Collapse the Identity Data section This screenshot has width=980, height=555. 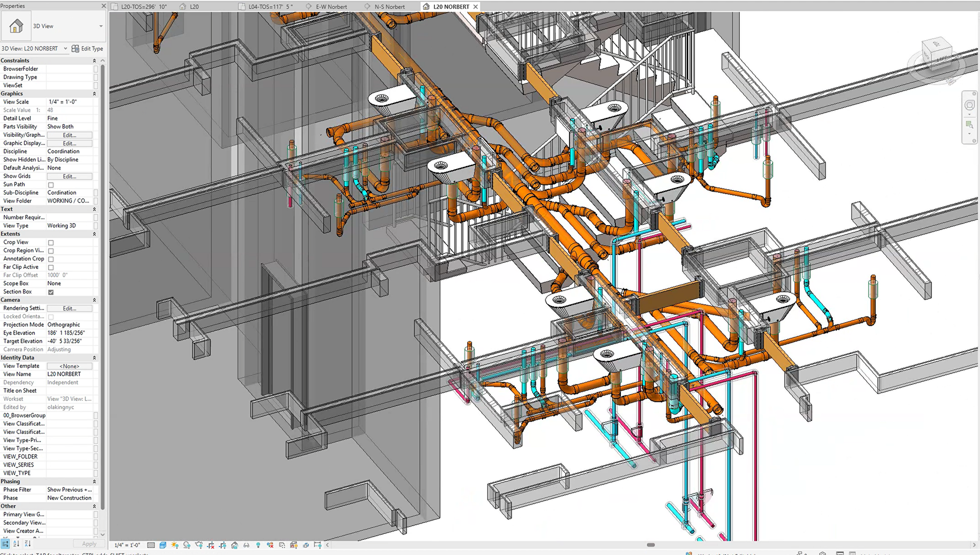94,358
